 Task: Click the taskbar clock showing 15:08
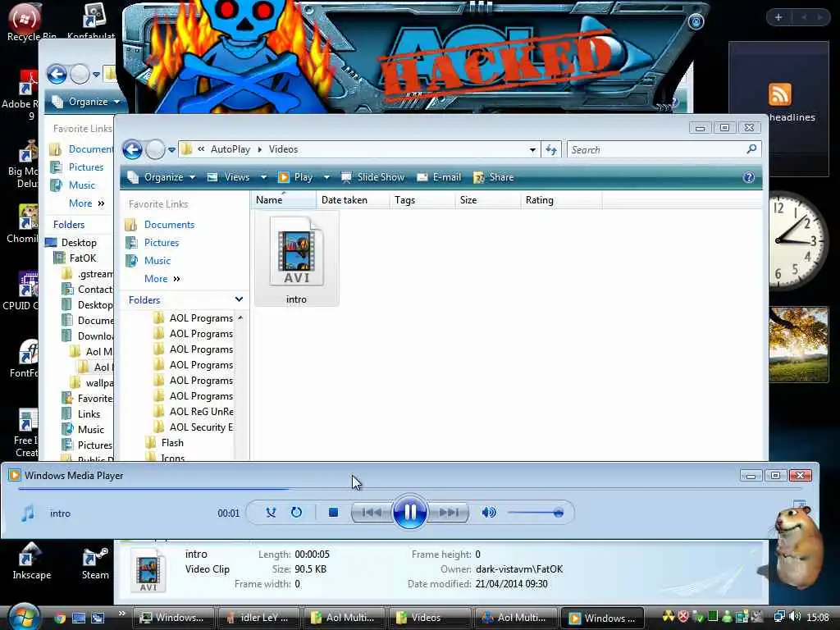pos(818,618)
